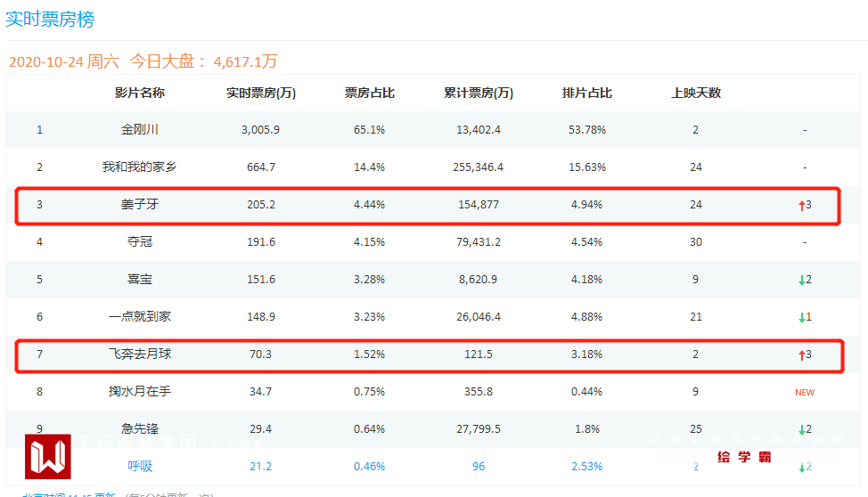The width and height of the screenshot is (868, 497).
Task: Click the green down arrow in 一点就到家 row
Action: [x=801, y=318]
